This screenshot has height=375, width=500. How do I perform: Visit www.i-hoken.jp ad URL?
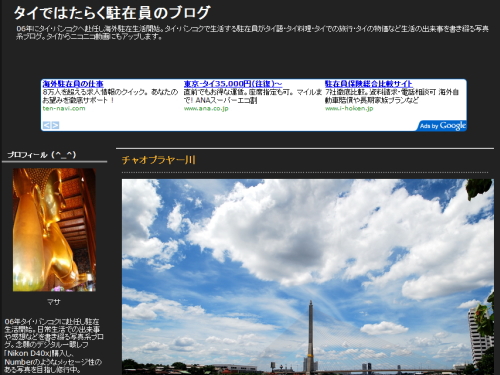tap(349, 108)
